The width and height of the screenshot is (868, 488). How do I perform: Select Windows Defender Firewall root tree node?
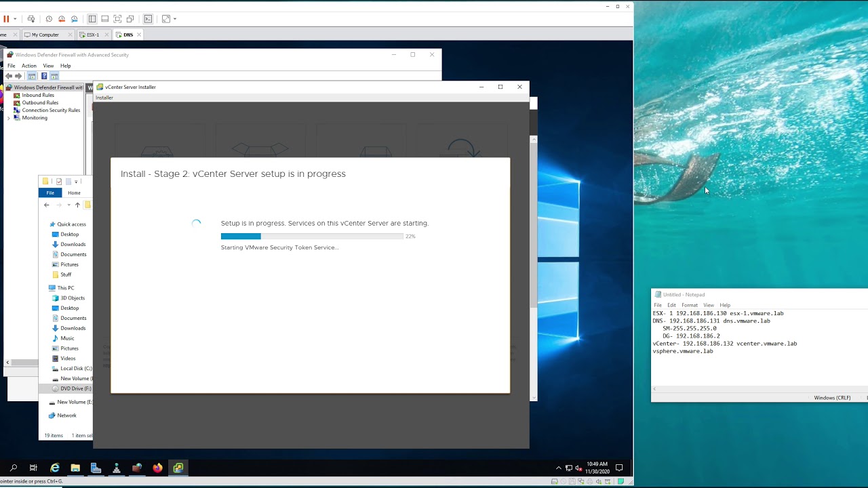pyautogui.click(x=44, y=87)
